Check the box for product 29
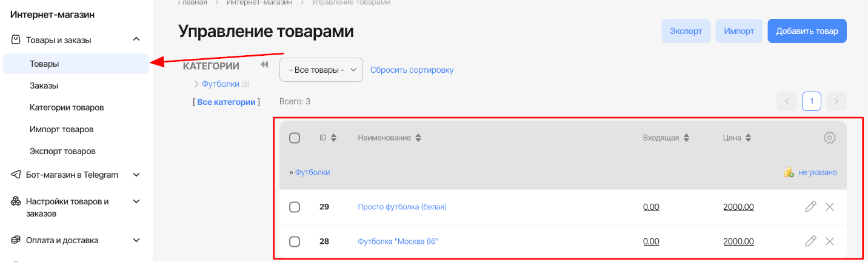Screen dimensions: 868x262 (x=295, y=207)
